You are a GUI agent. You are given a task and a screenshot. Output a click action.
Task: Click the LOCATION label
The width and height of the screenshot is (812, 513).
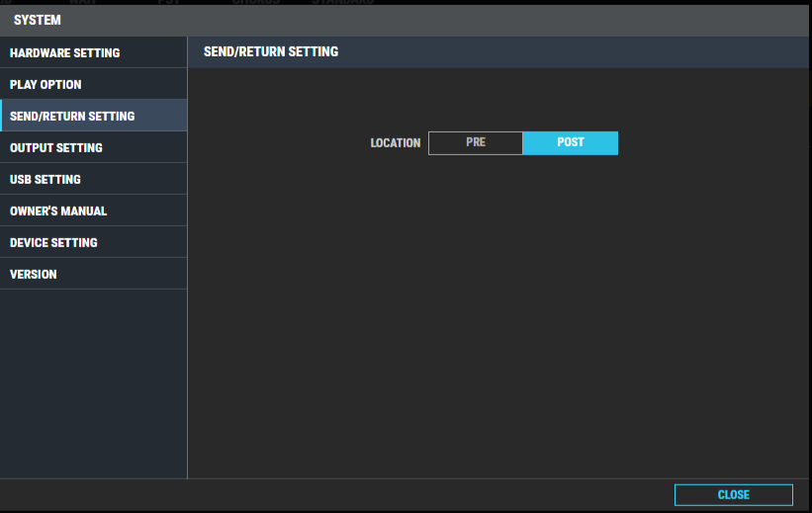coord(396,143)
